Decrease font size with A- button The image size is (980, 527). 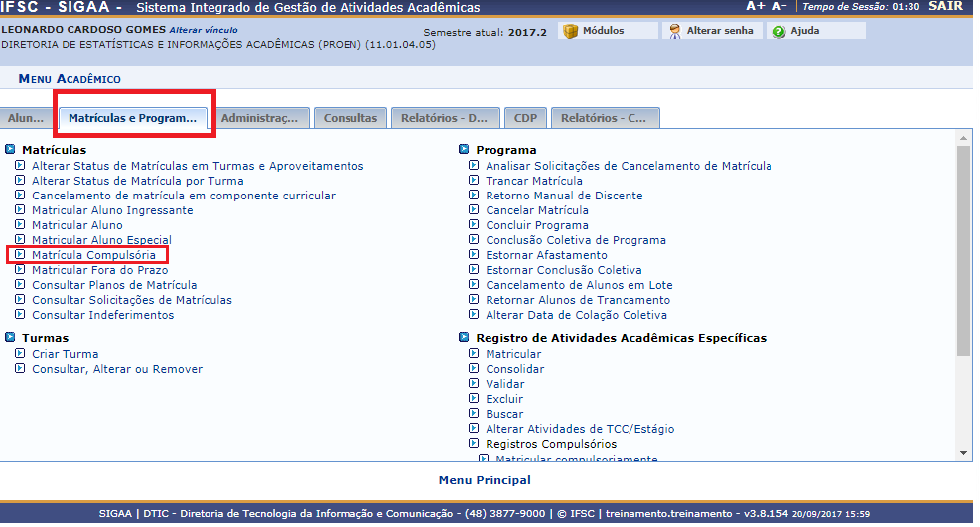tap(780, 6)
